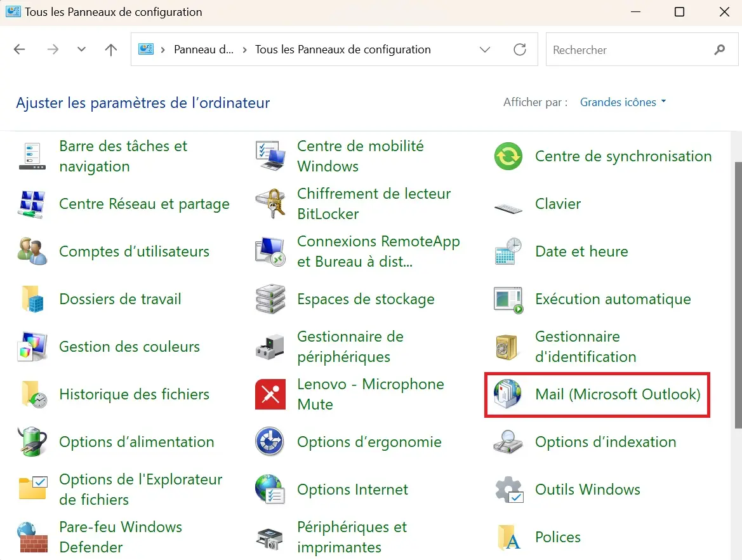Expand the address bar history dropdown

(485, 49)
